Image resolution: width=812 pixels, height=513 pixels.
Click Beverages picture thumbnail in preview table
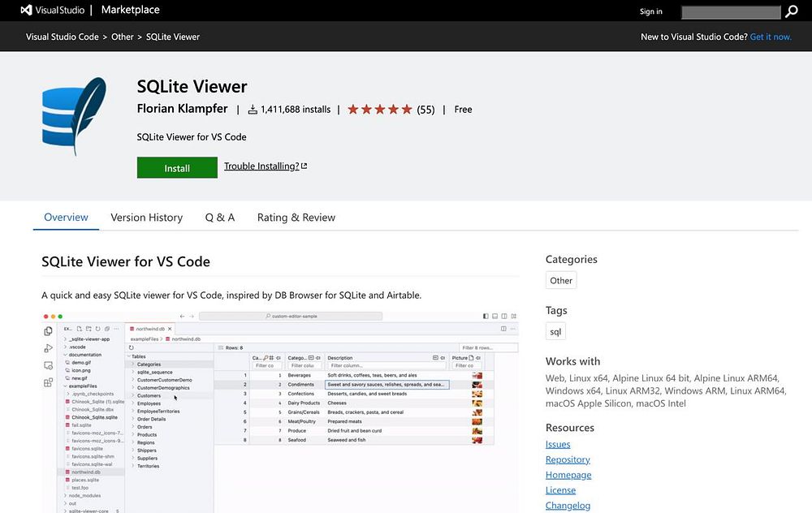(x=477, y=375)
